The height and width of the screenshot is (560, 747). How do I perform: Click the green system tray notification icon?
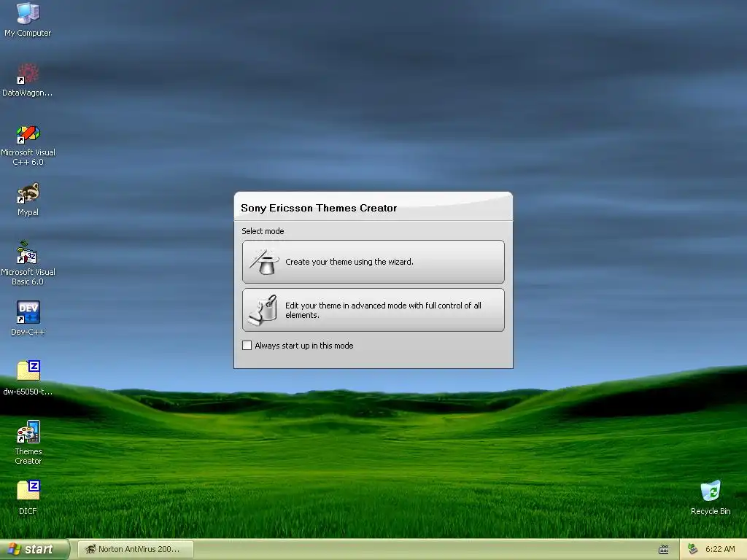point(693,549)
